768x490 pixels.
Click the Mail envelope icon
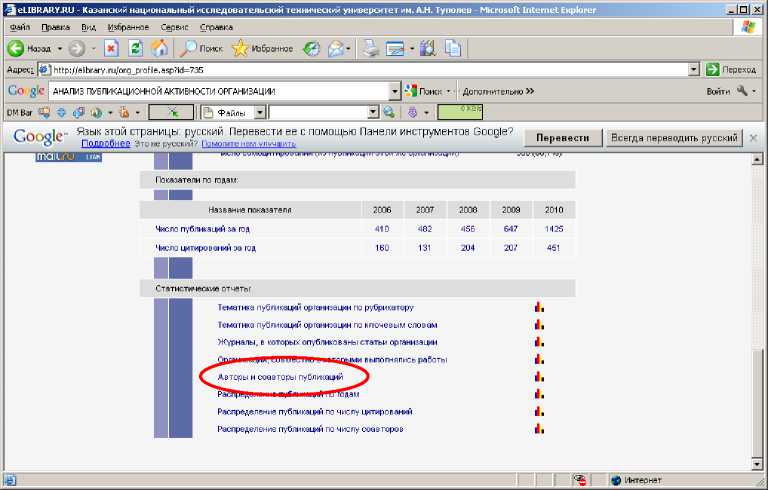pos(336,49)
